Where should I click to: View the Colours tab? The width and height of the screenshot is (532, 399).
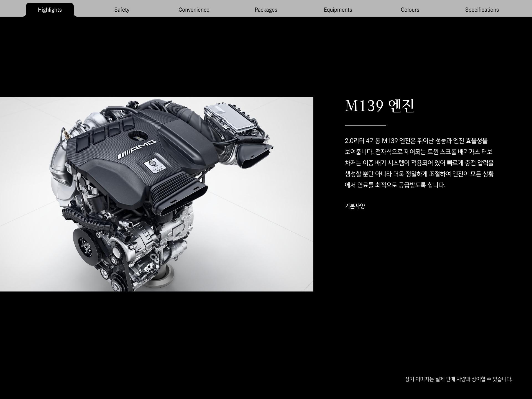[410, 10]
